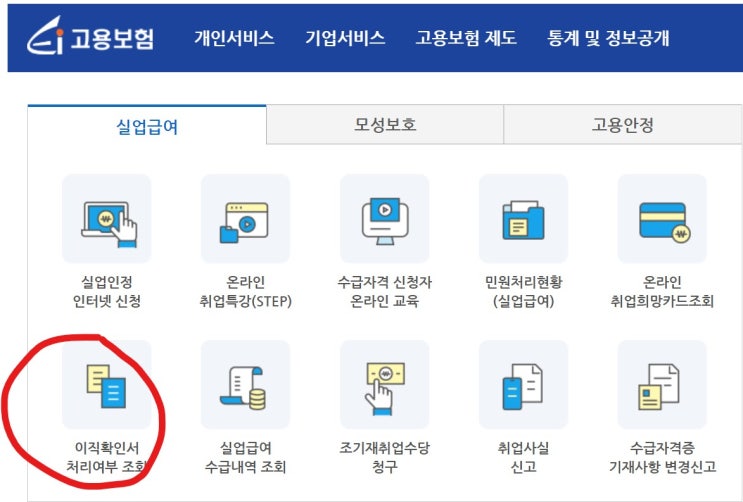
Task: Click the 취업사실 신고 text label
Action: (523, 457)
